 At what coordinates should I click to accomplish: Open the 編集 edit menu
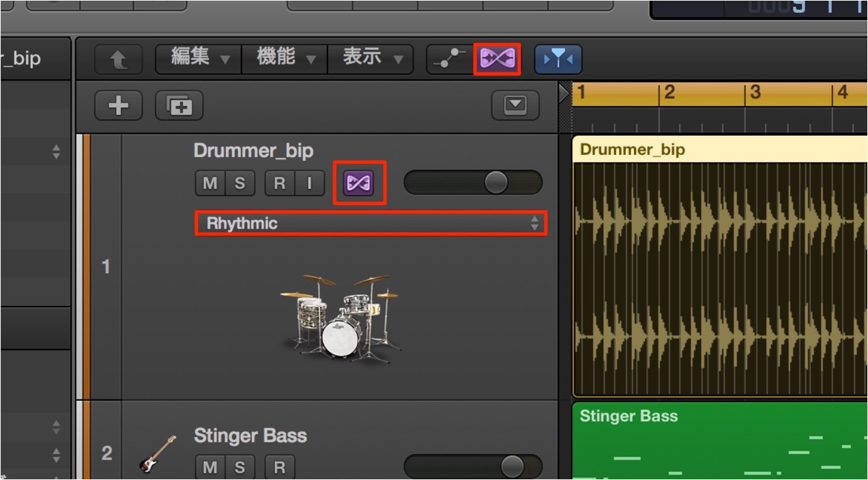click(199, 59)
